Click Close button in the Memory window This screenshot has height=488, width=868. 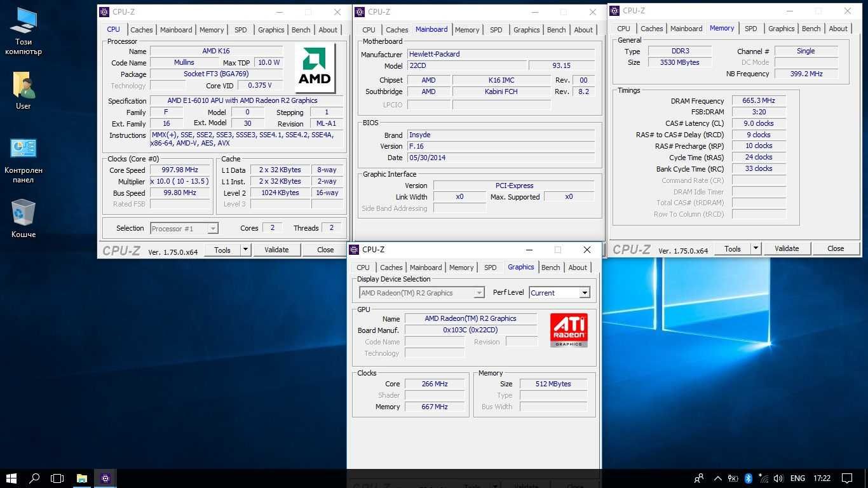tap(836, 248)
